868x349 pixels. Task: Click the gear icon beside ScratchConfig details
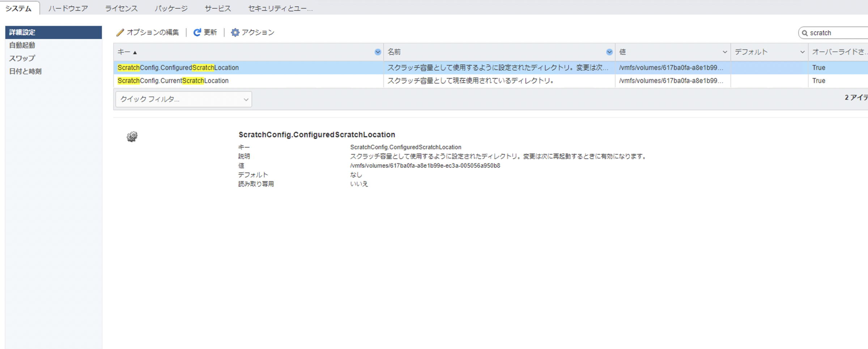[x=131, y=136]
